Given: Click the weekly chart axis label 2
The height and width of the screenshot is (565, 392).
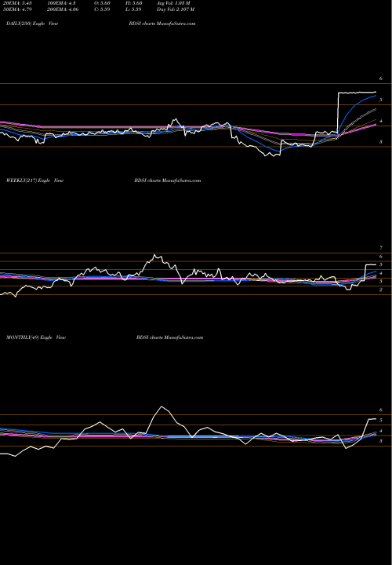Looking at the screenshot, I should pyautogui.click(x=380, y=290).
